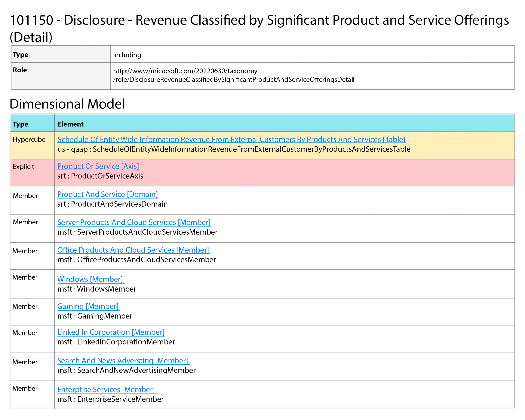
Task: Click msft : GamingMember text
Action: [95, 316]
